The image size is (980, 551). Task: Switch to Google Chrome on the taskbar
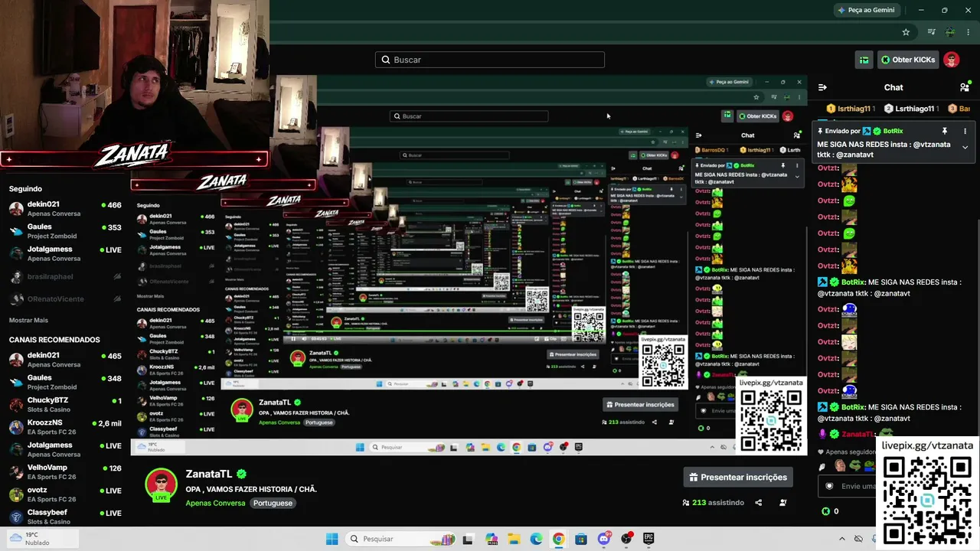coord(558,539)
